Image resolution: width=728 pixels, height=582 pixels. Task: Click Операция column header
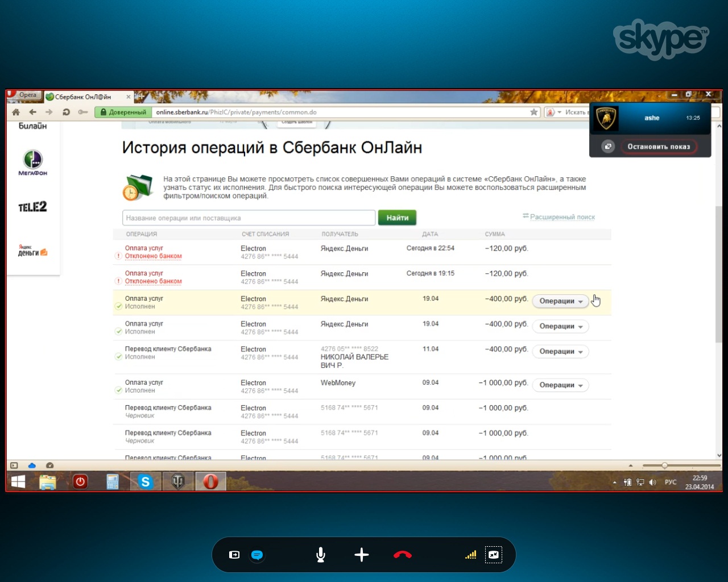click(x=142, y=234)
